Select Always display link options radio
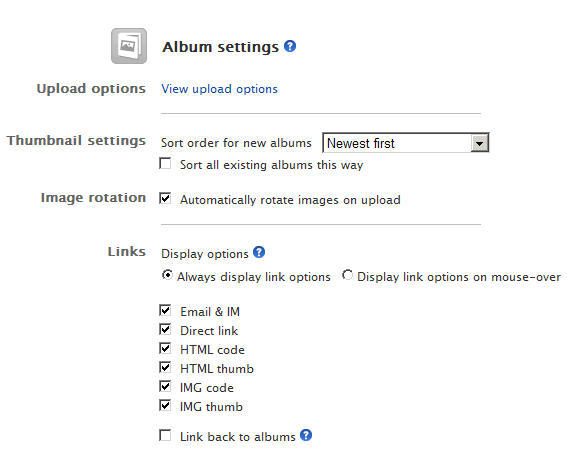Screen dimensions: 585x453 167,275
